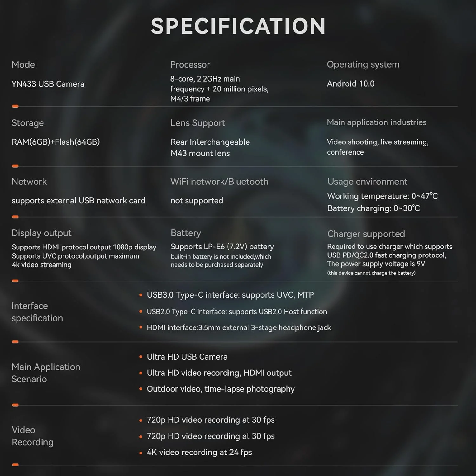
Task: Click the orange divider marker under Model
Action: point(15,106)
